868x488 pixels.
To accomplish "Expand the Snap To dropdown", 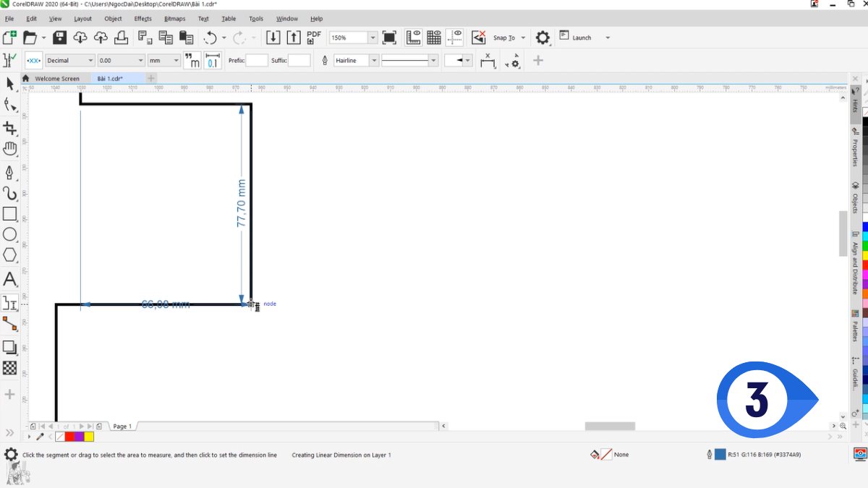I will click(x=522, y=38).
